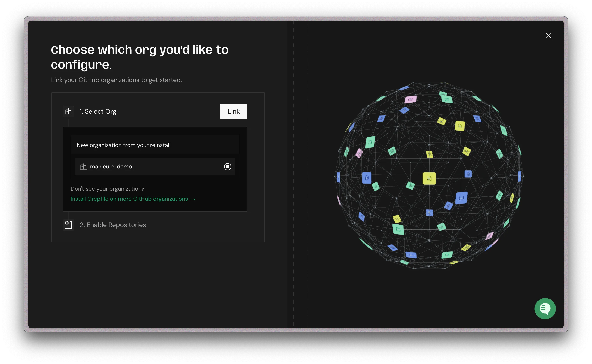
Task: Open the green chat support bubble
Action: (x=545, y=309)
